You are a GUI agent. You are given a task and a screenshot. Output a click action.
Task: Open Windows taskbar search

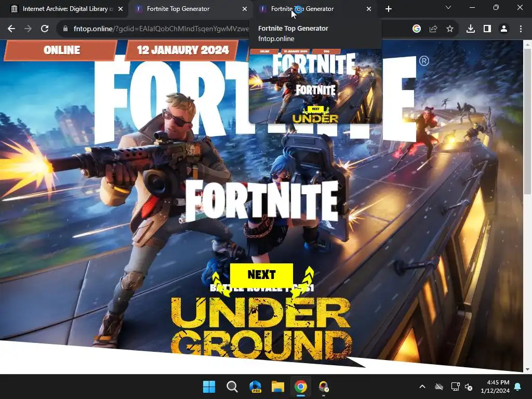(232, 387)
